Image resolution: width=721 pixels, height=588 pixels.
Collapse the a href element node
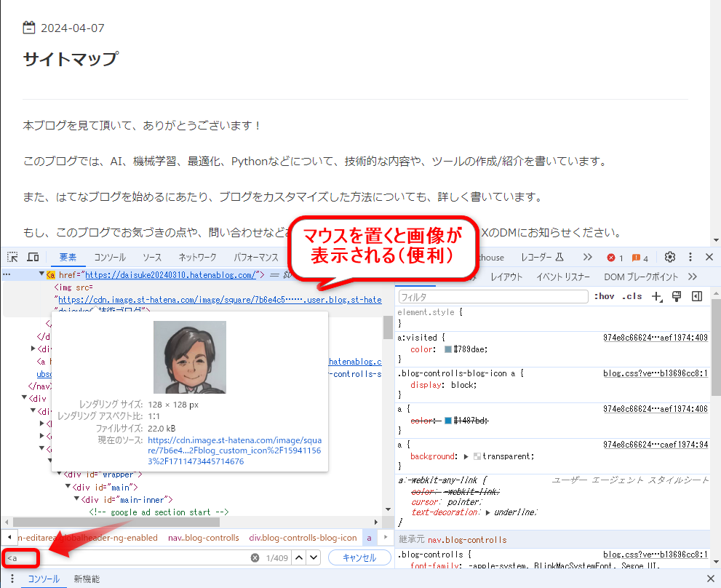coord(41,274)
